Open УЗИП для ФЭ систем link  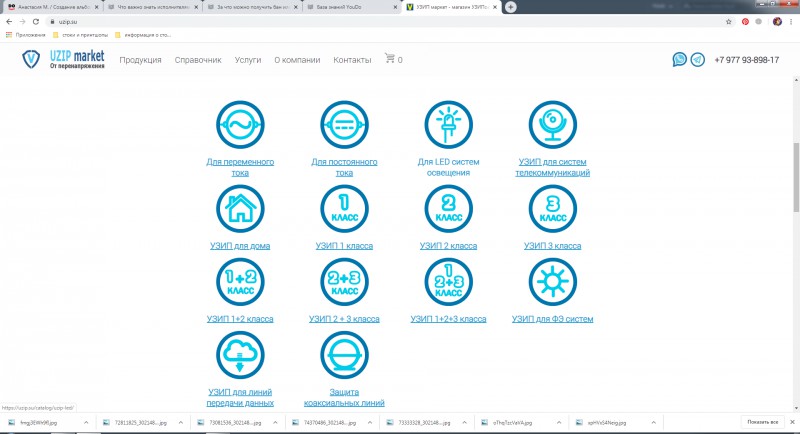click(x=553, y=319)
